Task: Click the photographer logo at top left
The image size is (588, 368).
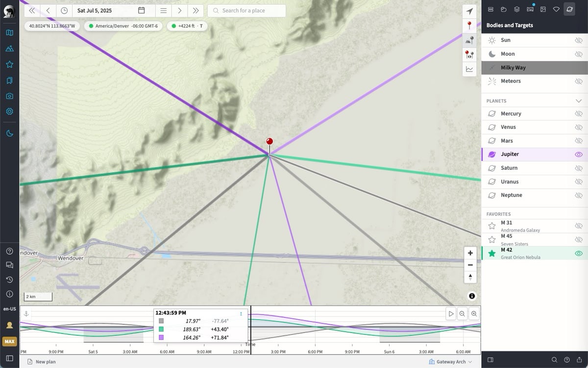Action: pos(8,11)
